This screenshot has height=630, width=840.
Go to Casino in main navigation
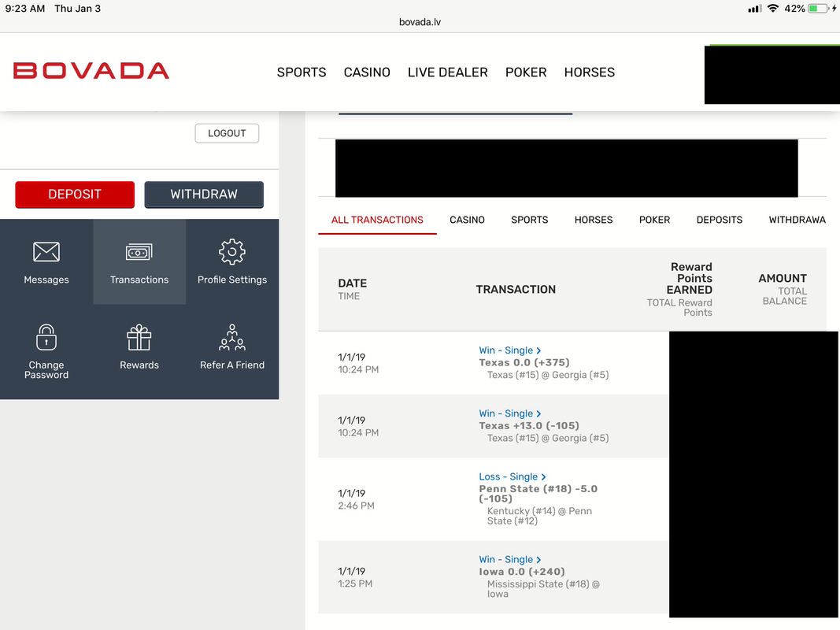tap(367, 72)
